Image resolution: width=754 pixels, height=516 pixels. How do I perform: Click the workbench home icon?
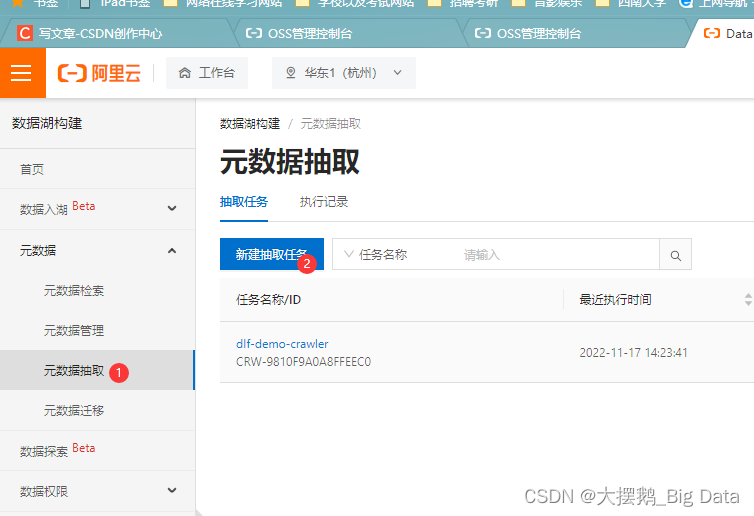[185, 73]
